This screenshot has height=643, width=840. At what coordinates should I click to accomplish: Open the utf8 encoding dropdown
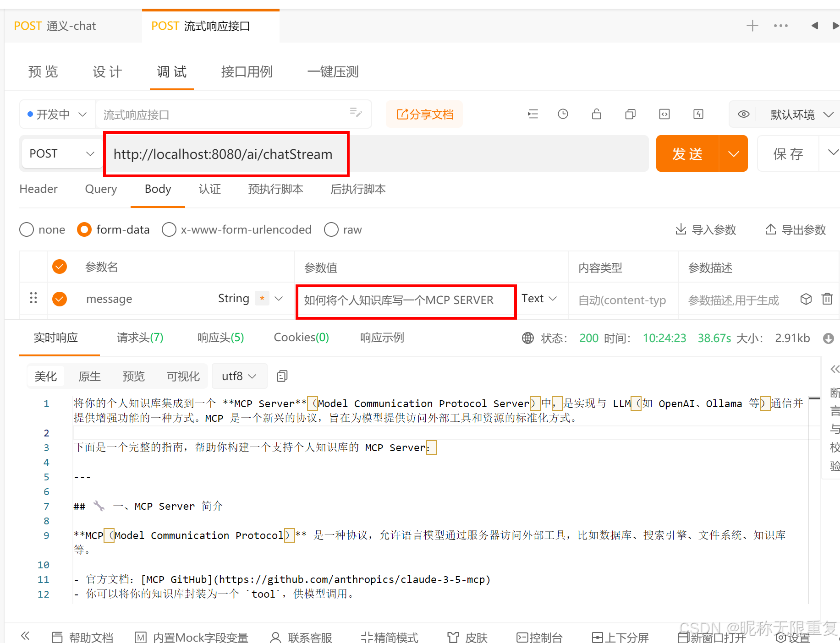(239, 376)
